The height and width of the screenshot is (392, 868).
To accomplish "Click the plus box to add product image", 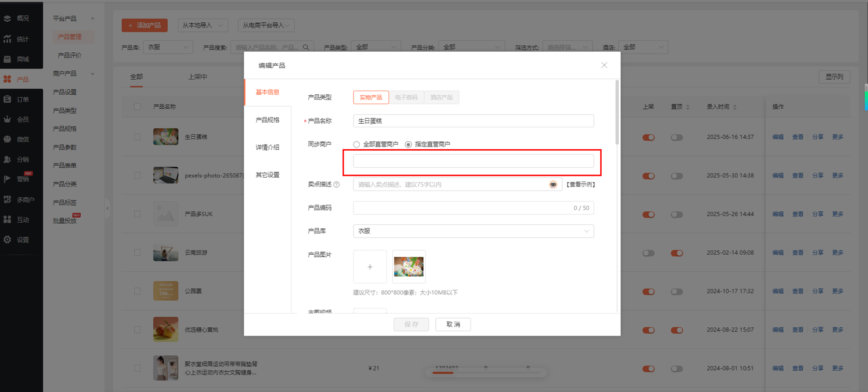I will tap(369, 267).
